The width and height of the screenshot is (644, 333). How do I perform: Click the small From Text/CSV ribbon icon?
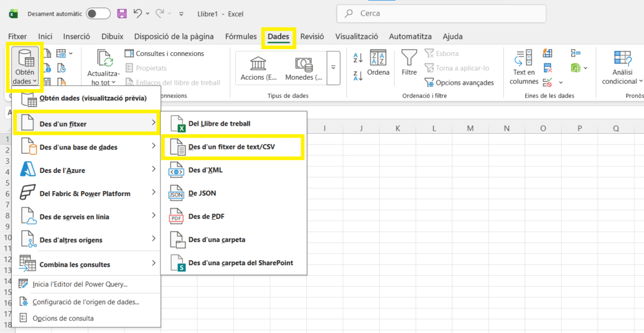(48, 53)
